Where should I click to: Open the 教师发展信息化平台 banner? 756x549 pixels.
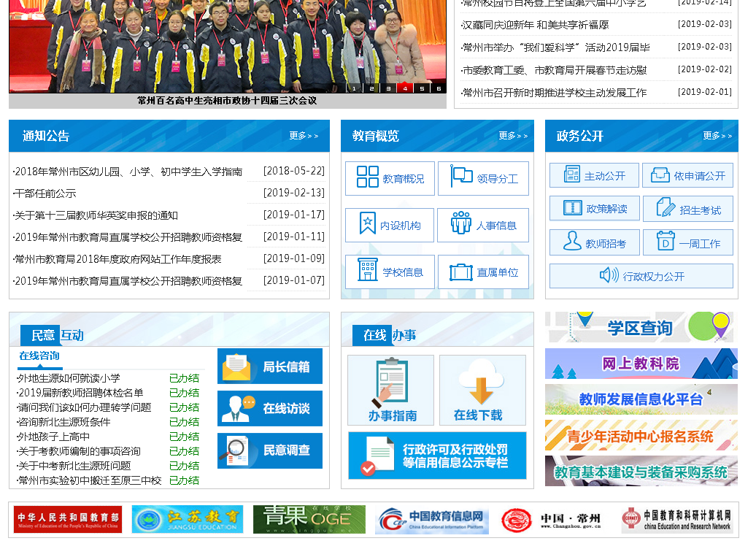641,399
